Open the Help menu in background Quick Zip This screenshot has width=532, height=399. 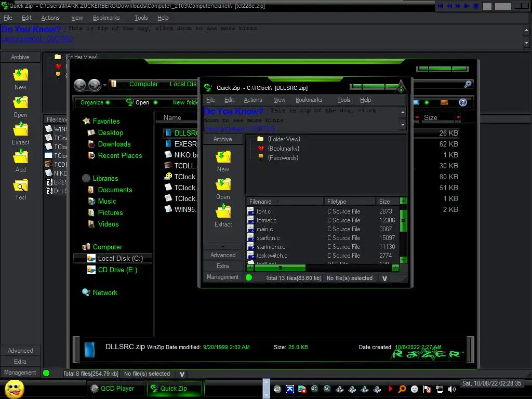point(163,18)
